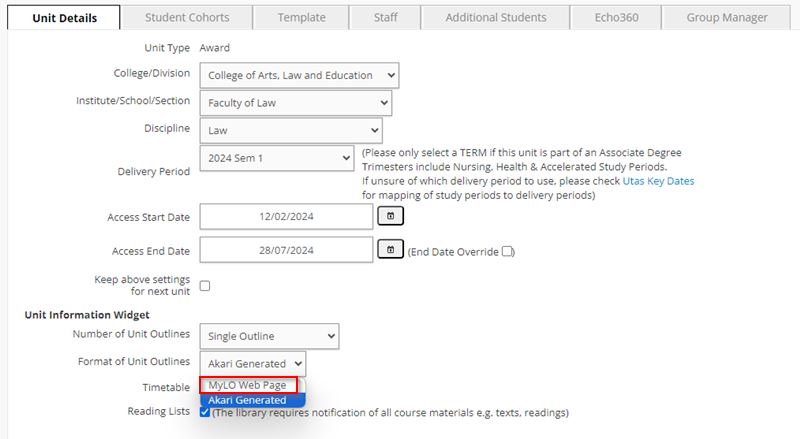
Task: Open the Echo360 tab
Action: [616, 17]
